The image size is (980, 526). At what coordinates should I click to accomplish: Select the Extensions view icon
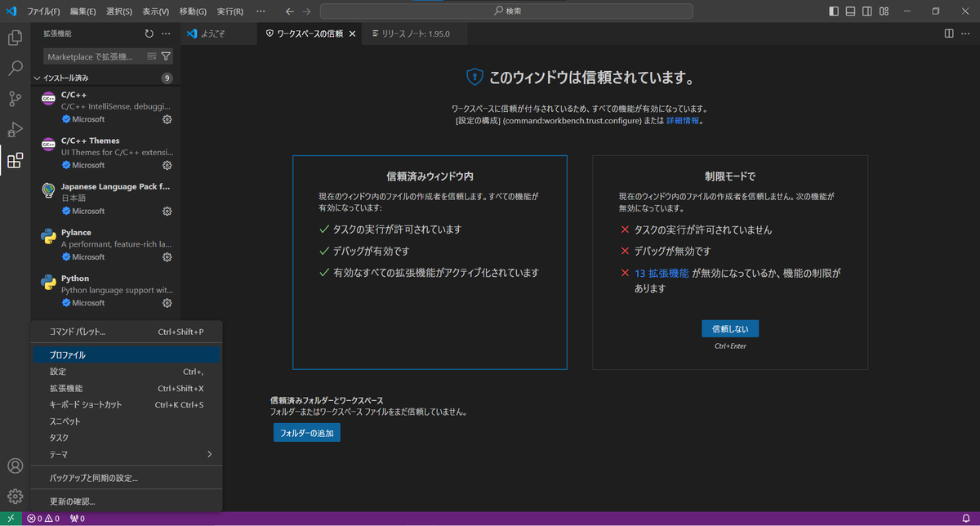click(15, 161)
